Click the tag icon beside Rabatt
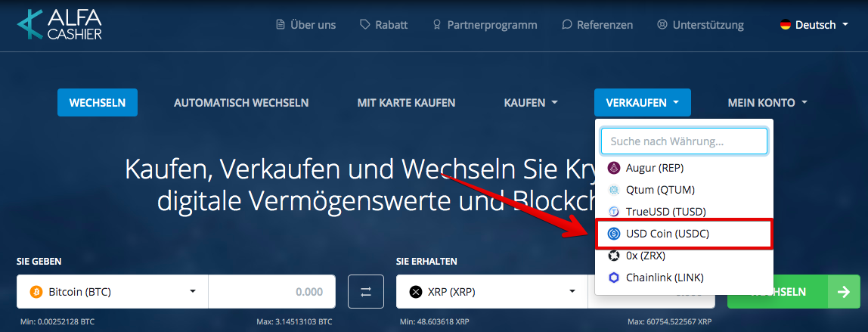This screenshot has width=868, height=332. (x=364, y=25)
